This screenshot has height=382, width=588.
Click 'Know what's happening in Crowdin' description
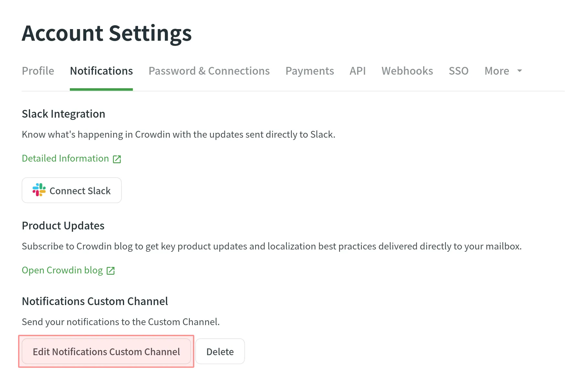tap(178, 134)
